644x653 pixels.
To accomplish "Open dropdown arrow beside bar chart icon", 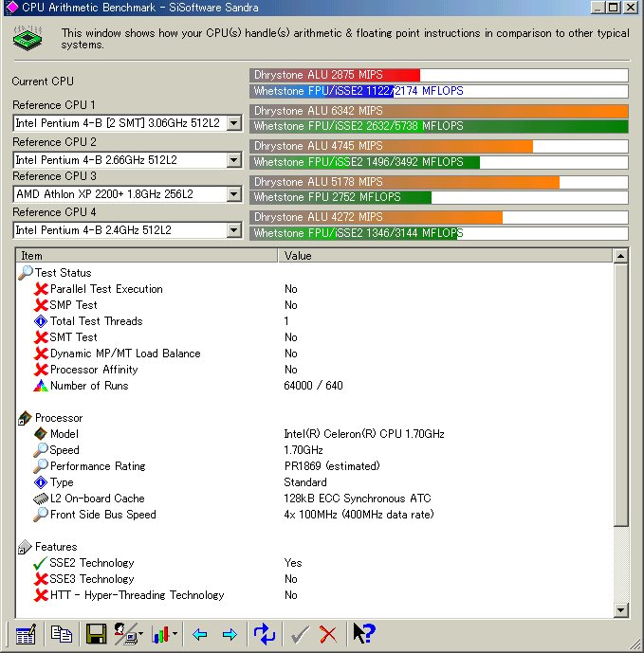I will (x=175, y=634).
